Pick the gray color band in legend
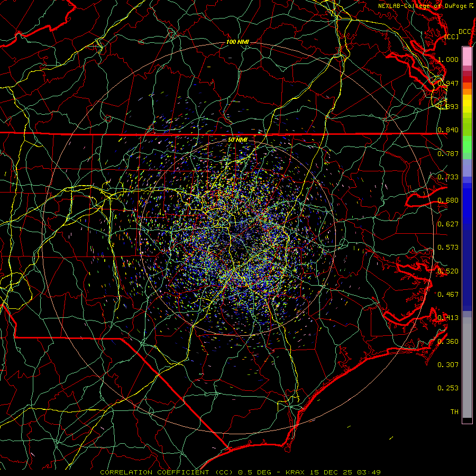 tap(467, 370)
